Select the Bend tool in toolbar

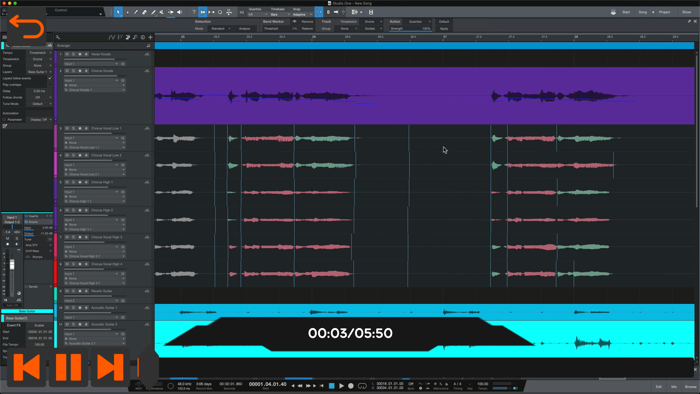pyautogui.click(x=171, y=12)
